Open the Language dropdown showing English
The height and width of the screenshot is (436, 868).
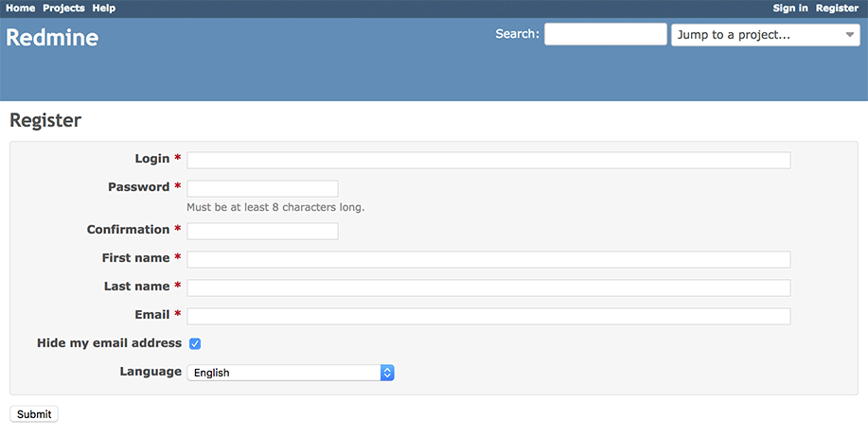coord(290,373)
